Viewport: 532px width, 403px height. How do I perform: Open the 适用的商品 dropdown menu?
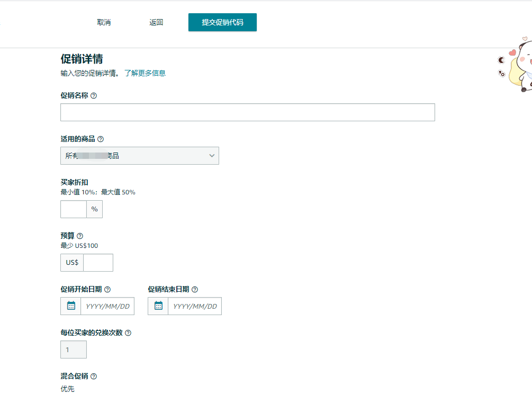pyautogui.click(x=140, y=155)
